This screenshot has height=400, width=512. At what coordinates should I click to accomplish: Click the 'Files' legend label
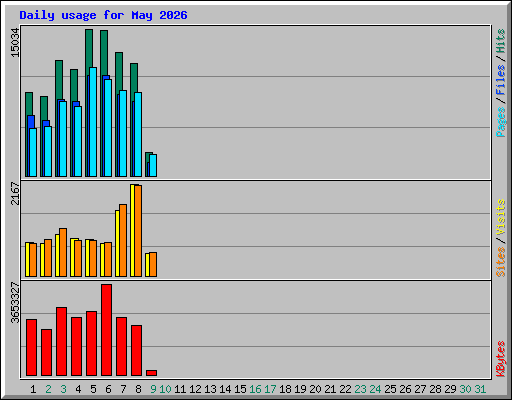(500, 80)
